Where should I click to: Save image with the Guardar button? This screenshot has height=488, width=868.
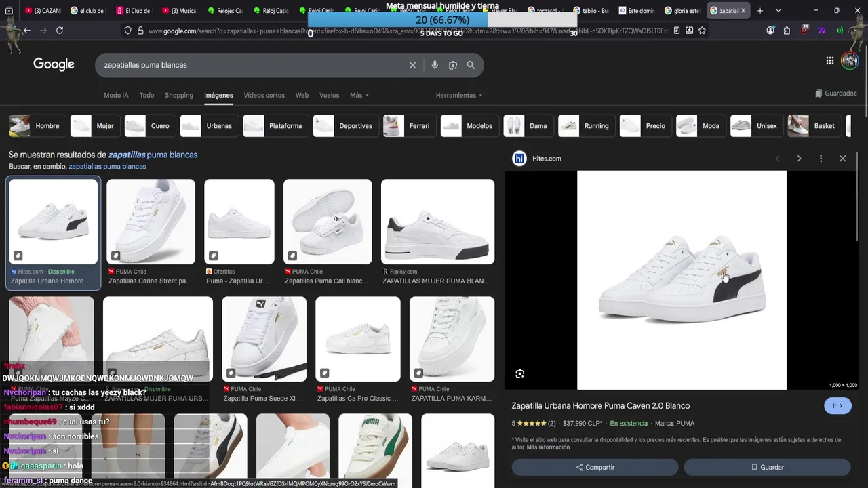point(767,467)
